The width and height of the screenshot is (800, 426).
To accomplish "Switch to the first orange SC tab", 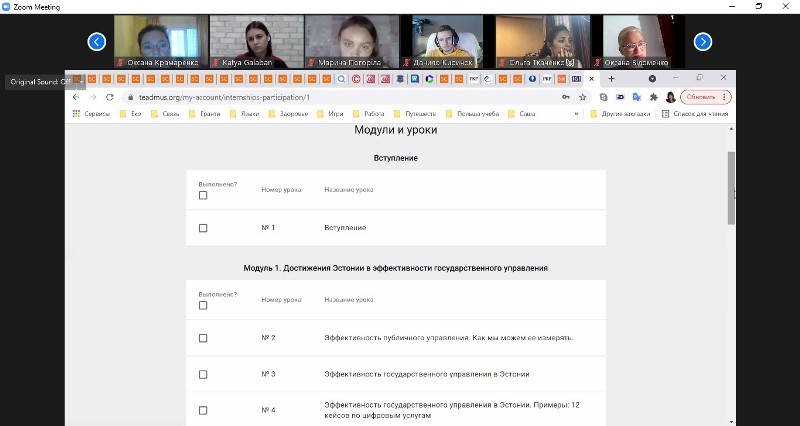I will 77,79.
